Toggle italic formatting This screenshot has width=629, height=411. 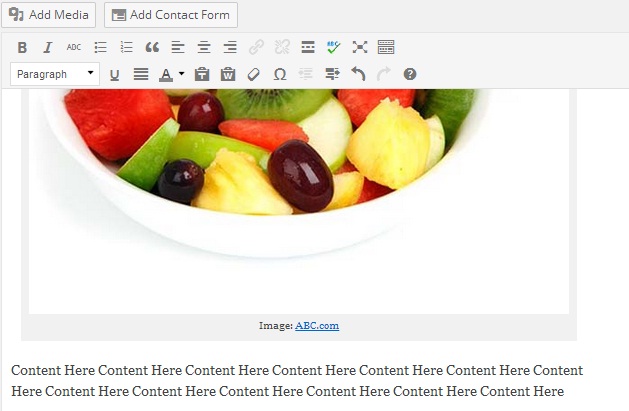click(48, 47)
